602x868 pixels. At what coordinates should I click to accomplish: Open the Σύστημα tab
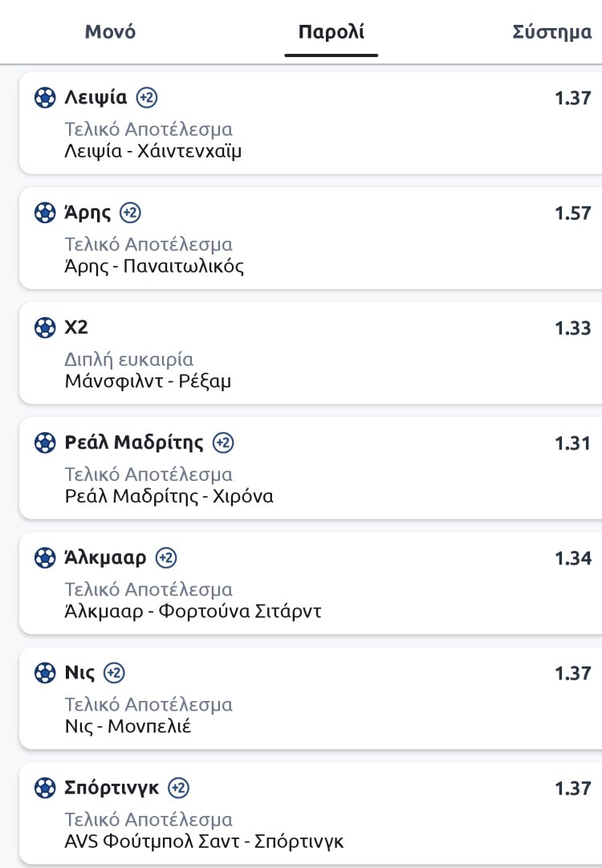pyautogui.click(x=552, y=33)
